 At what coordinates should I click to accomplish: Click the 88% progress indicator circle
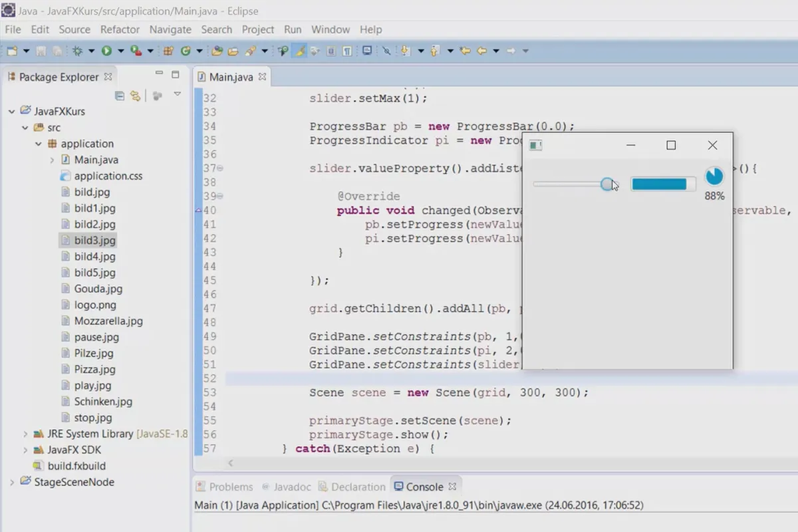coord(714,176)
